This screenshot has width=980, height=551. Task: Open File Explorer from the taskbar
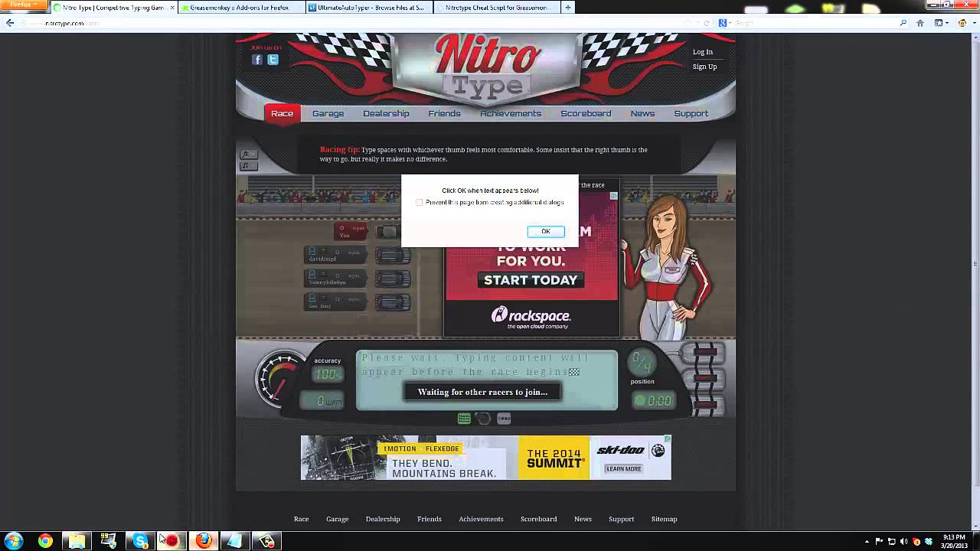[x=77, y=541]
